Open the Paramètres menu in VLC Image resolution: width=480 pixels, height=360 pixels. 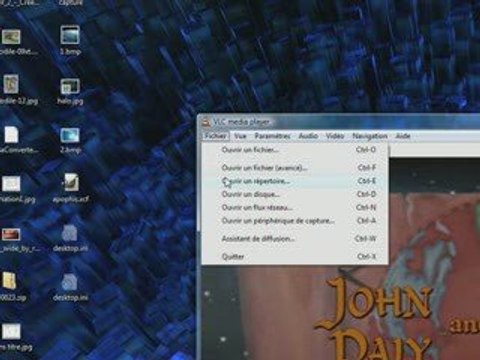pyautogui.click(x=272, y=136)
